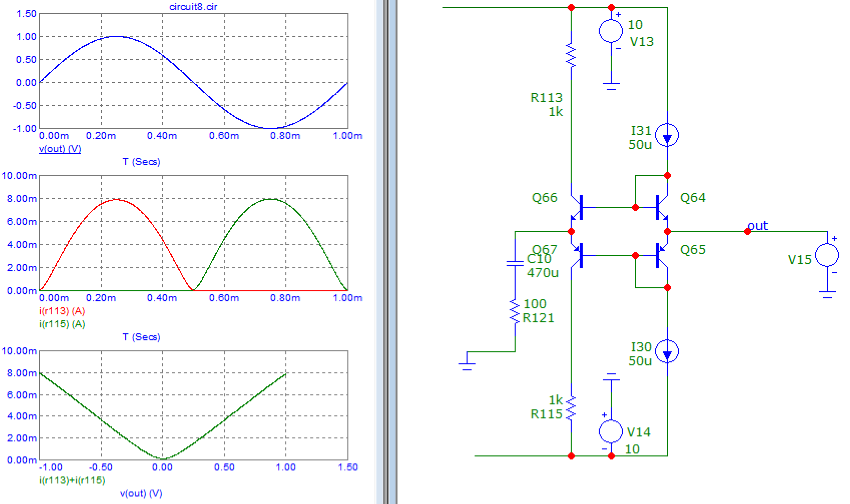Select the V14 voltage source symbol
This screenshot has width=850, height=504.
pyautogui.click(x=611, y=432)
